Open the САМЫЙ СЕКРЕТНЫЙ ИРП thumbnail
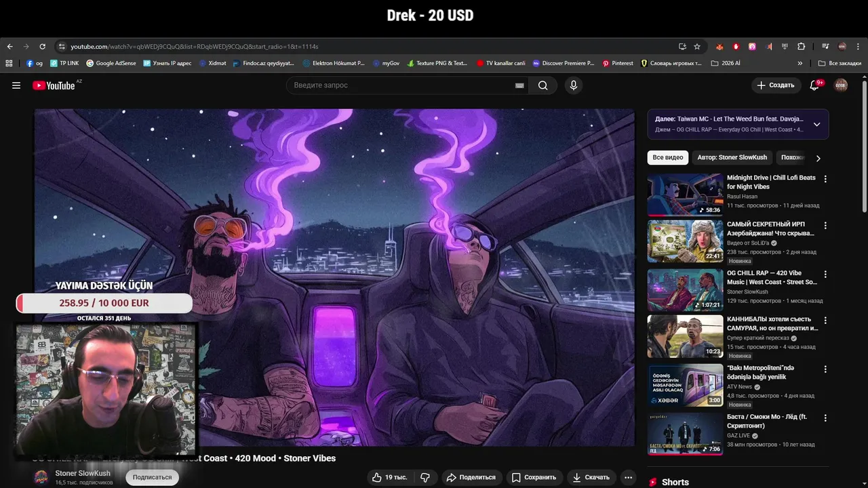868x488 pixels. (685, 241)
